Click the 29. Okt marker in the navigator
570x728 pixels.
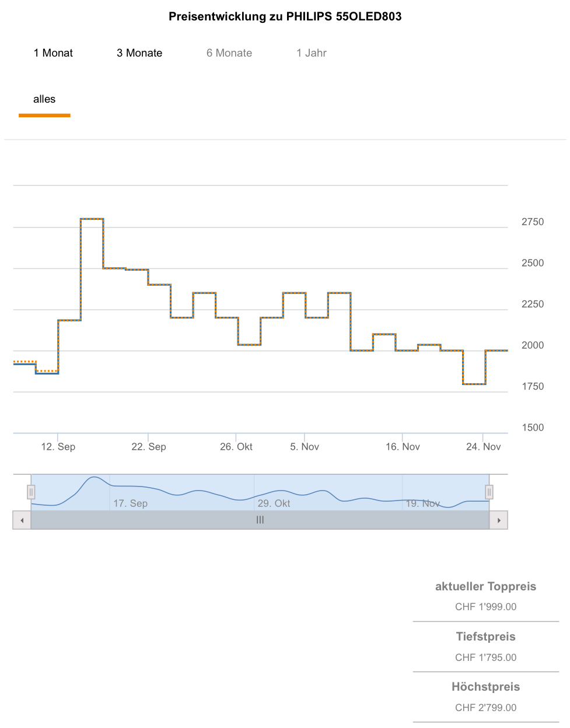click(274, 503)
